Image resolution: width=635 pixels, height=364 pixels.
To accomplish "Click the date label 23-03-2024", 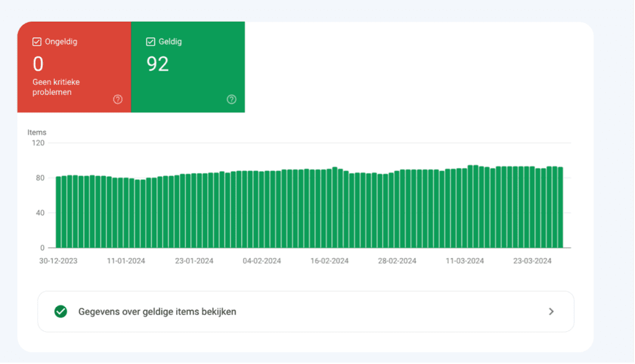I will pos(532,260).
